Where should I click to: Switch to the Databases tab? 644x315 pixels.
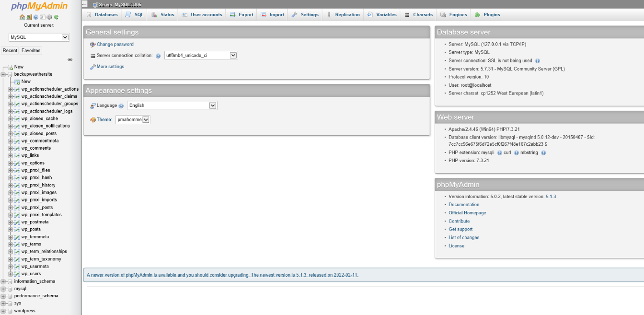[102, 15]
